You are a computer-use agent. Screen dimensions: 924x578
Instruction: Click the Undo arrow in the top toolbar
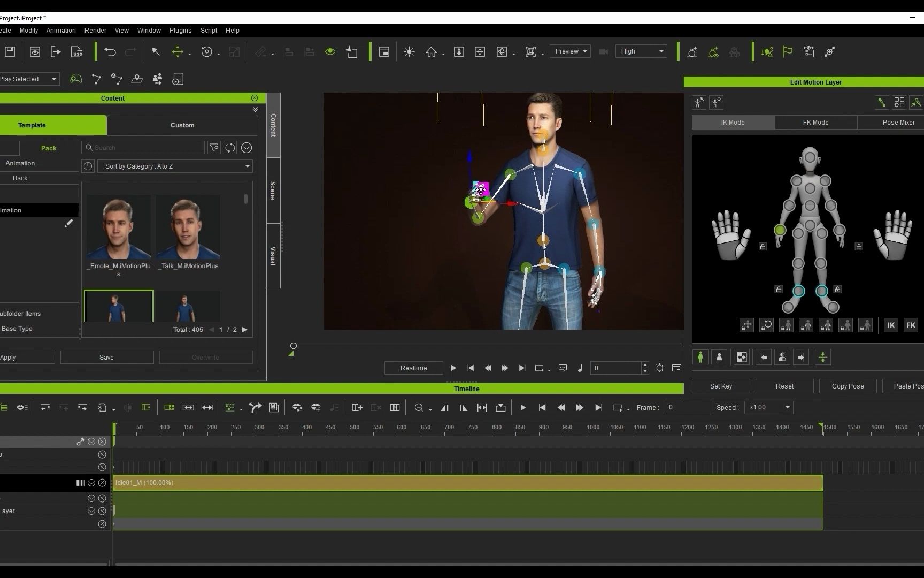coord(110,52)
